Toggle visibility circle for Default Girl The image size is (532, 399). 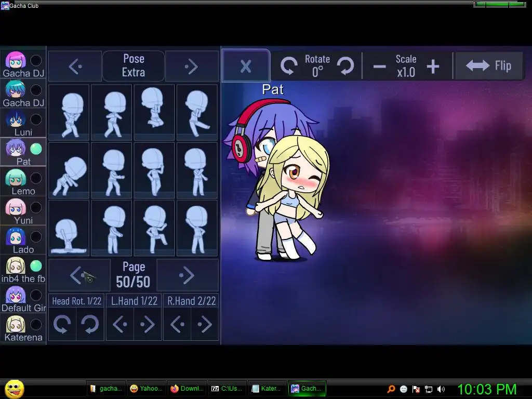36,295
